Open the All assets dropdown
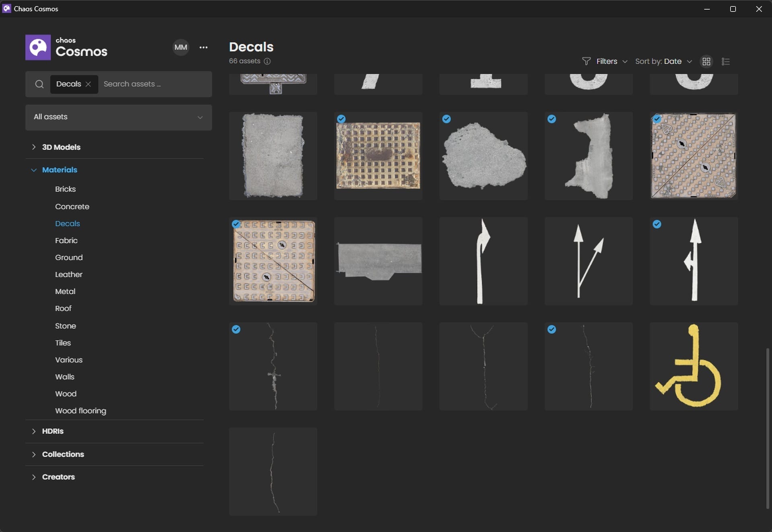Image resolution: width=772 pixels, height=532 pixels. (x=118, y=117)
